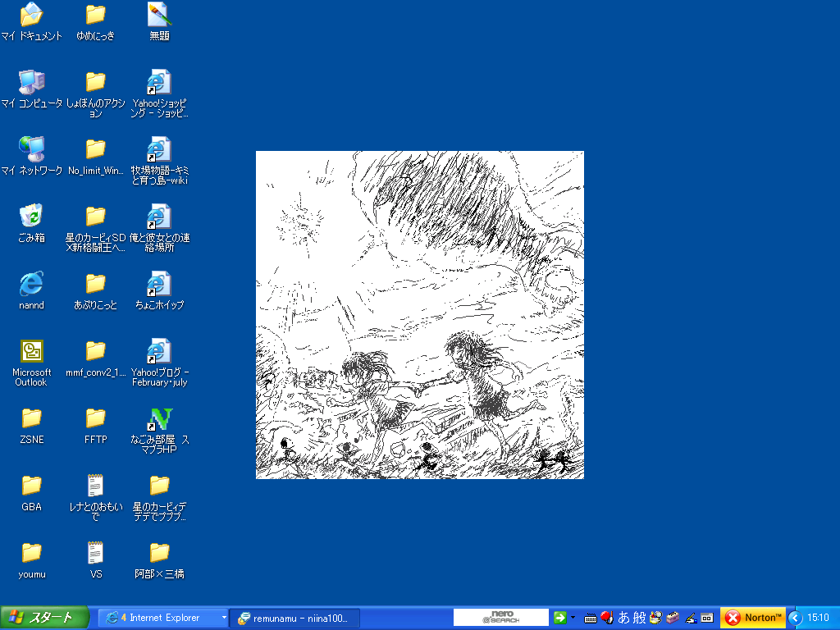Viewport: 840px width, 630px height.
Task: Click the 般 conversion mode button
Action: (639, 618)
